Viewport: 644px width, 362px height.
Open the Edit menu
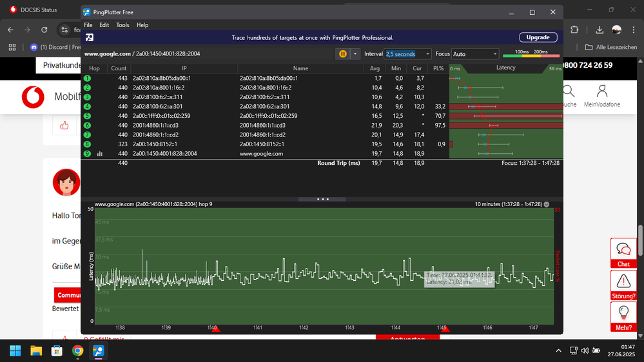click(104, 25)
